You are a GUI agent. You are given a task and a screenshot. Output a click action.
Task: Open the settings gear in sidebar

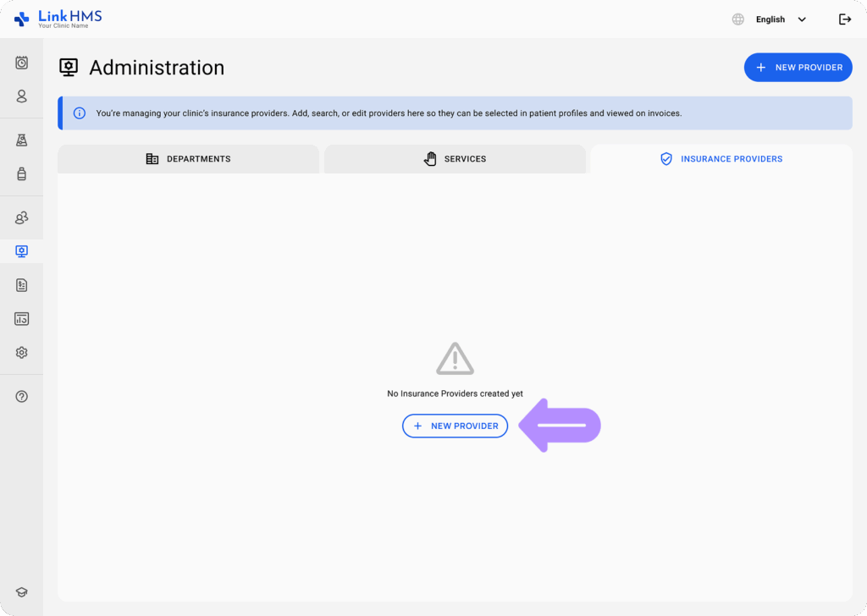[21, 353]
